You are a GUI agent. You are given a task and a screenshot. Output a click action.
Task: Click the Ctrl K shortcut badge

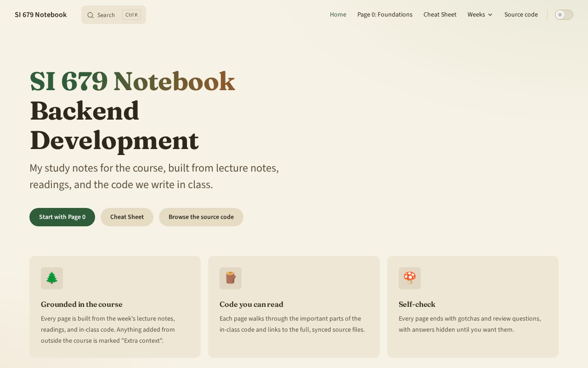131,15
